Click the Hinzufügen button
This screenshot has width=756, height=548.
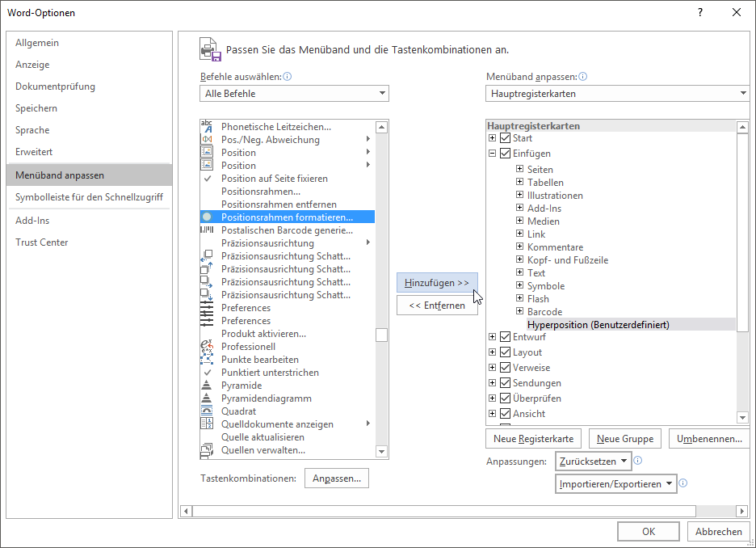coord(437,283)
